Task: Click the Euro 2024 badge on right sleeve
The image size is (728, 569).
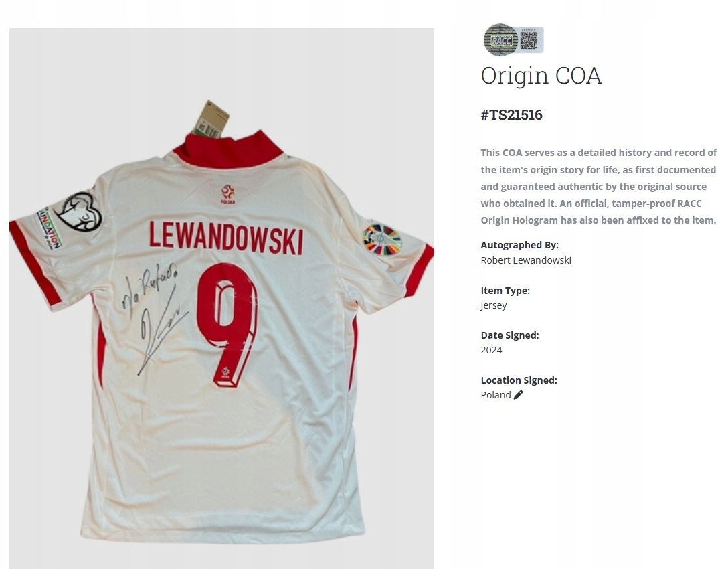Action: click(381, 239)
